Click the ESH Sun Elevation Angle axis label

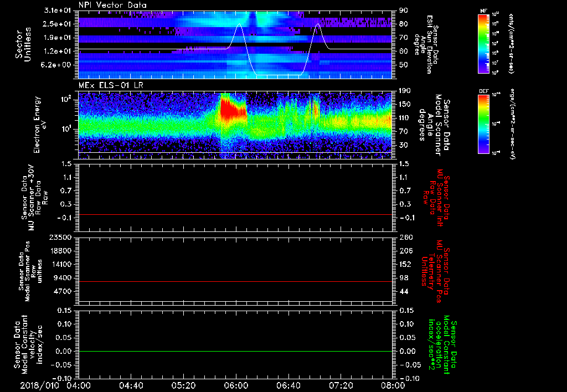427,44
